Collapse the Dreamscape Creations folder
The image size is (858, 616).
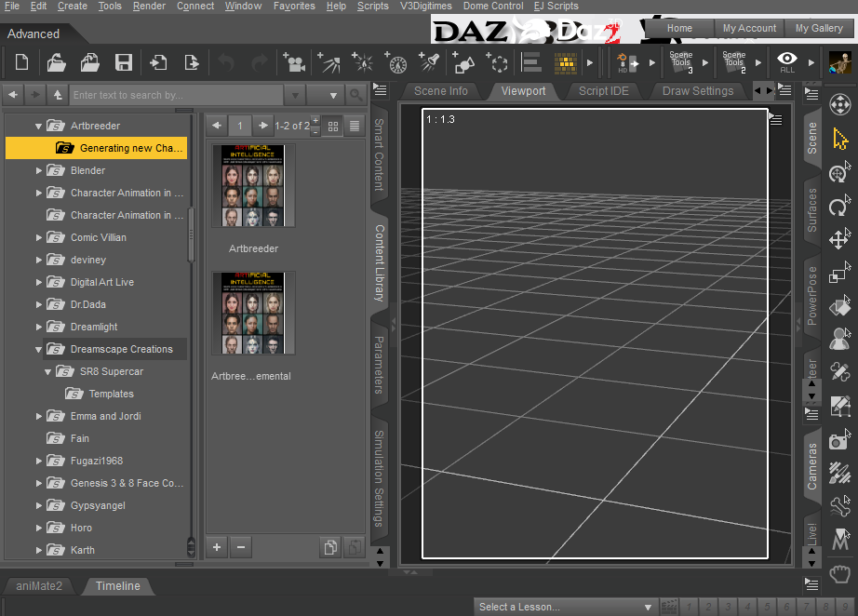[38, 349]
